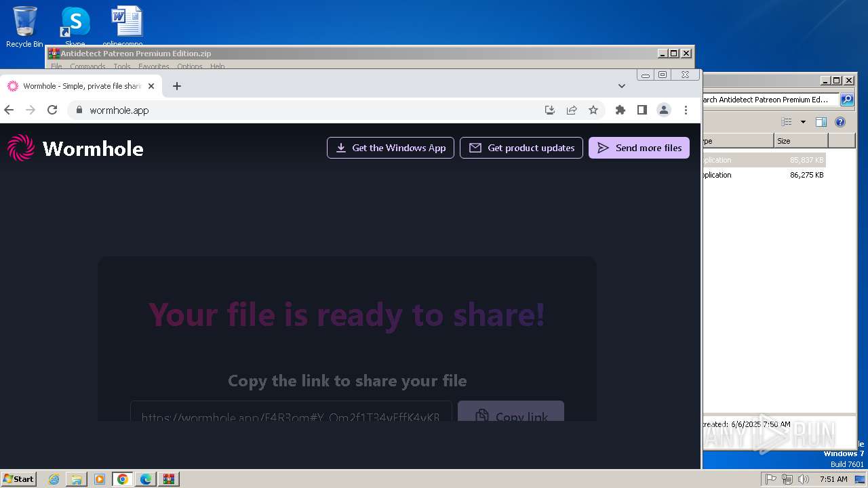
Task: Click Explorer help question mark icon
Action: click(x=840, y=122)
